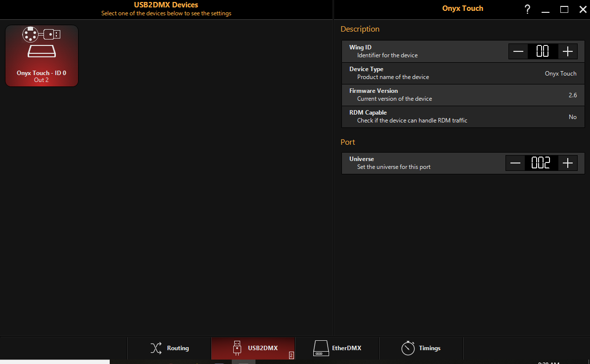Screen dimensions: 590x364
Task: Click the Firmware Version label
Action: tap(373, 91)
